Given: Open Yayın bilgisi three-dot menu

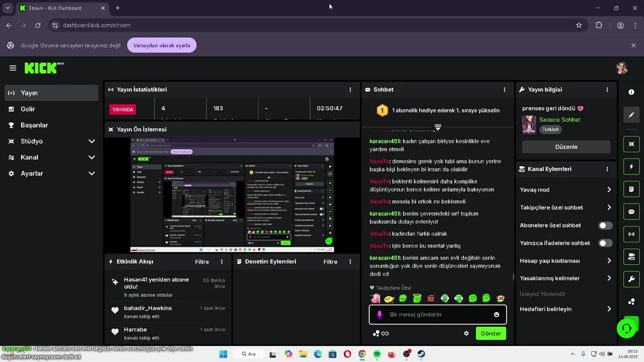Looking at the screenshot, I should click(607, 89).
